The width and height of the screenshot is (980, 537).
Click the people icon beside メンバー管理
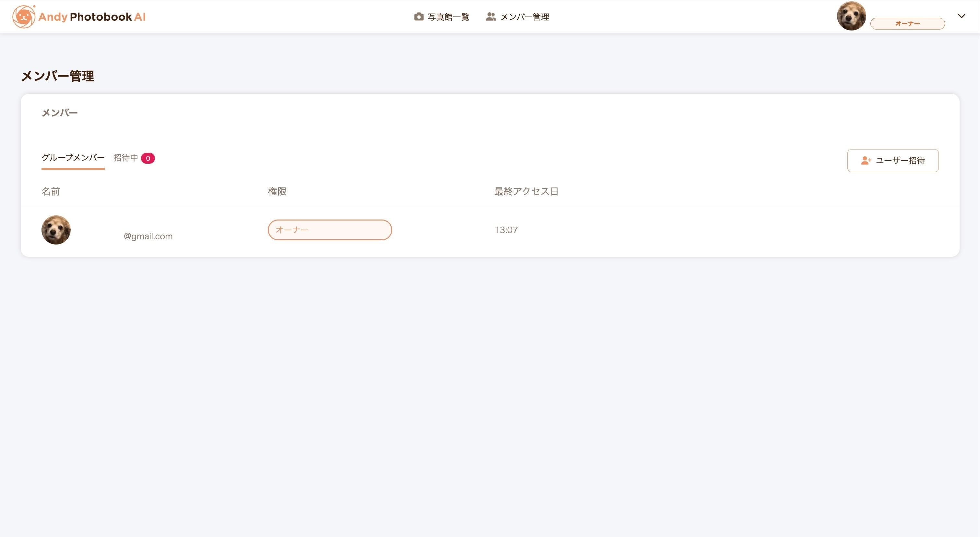pyautogui.click(x=491, y=17)
